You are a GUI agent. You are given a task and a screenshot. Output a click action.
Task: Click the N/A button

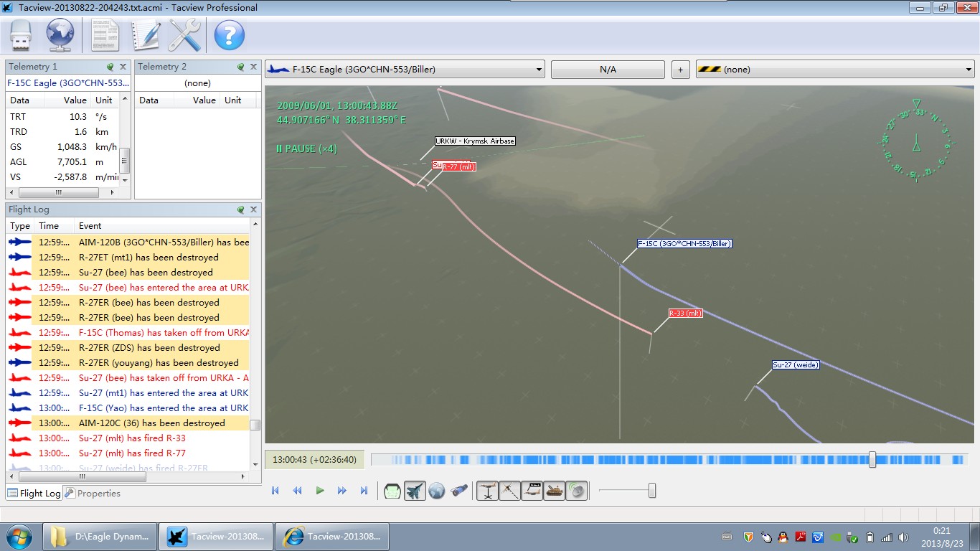608,70
